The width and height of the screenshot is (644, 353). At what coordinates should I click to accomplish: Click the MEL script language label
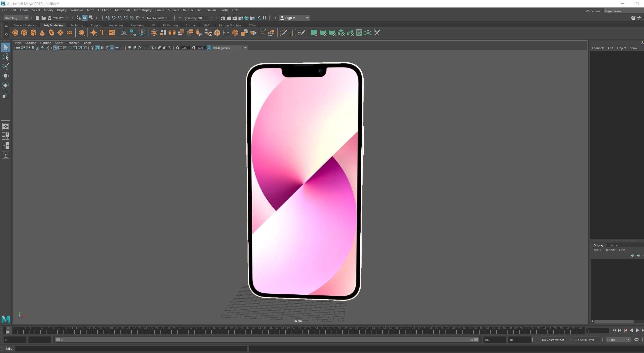(x=9, y=348)
